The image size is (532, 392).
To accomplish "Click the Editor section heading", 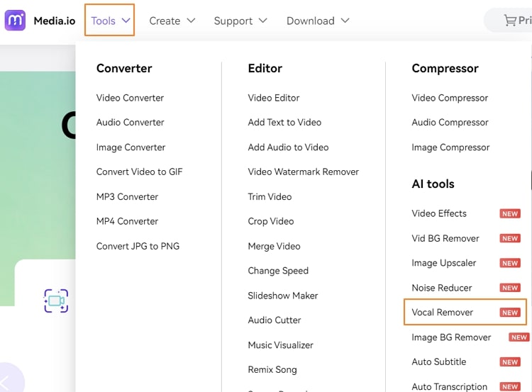I will pos(265,69).
